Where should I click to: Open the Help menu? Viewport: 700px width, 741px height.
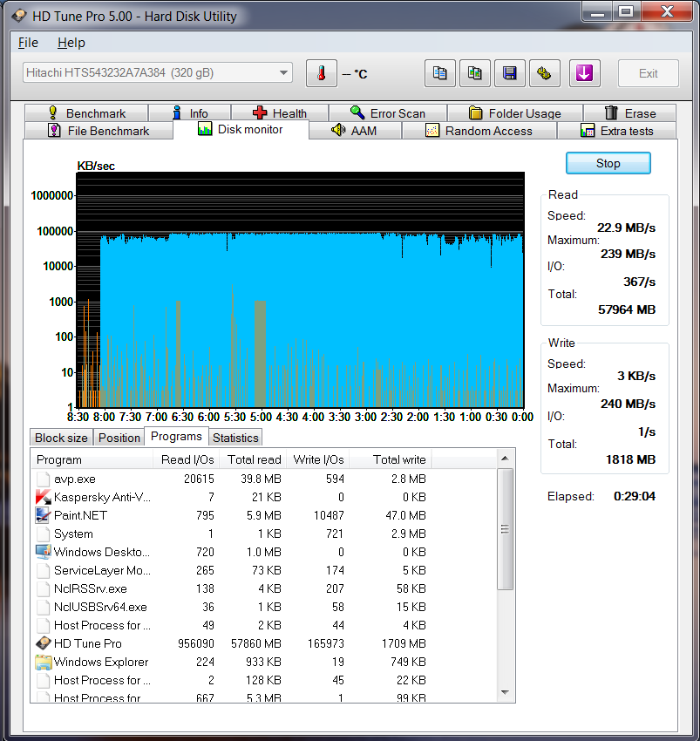point(71,43)
